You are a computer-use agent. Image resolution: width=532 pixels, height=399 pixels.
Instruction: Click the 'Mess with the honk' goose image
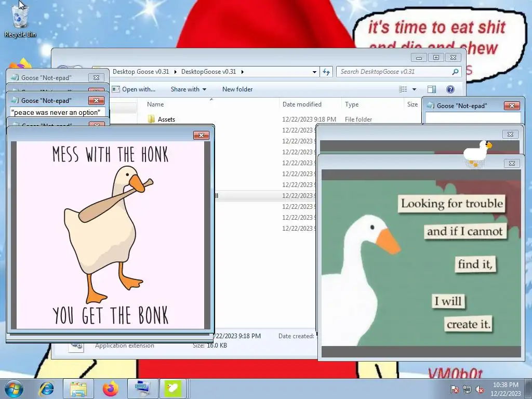111,235
